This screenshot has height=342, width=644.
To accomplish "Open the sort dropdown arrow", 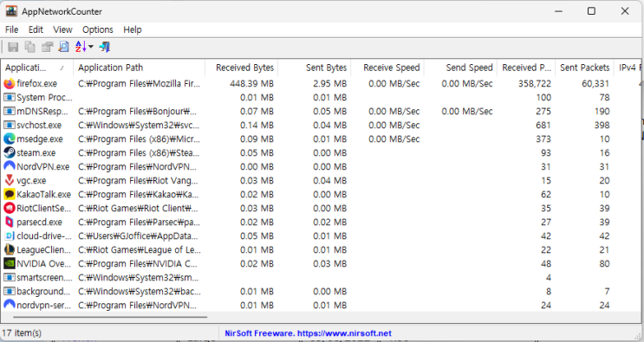I will click(x=91, y=47).
